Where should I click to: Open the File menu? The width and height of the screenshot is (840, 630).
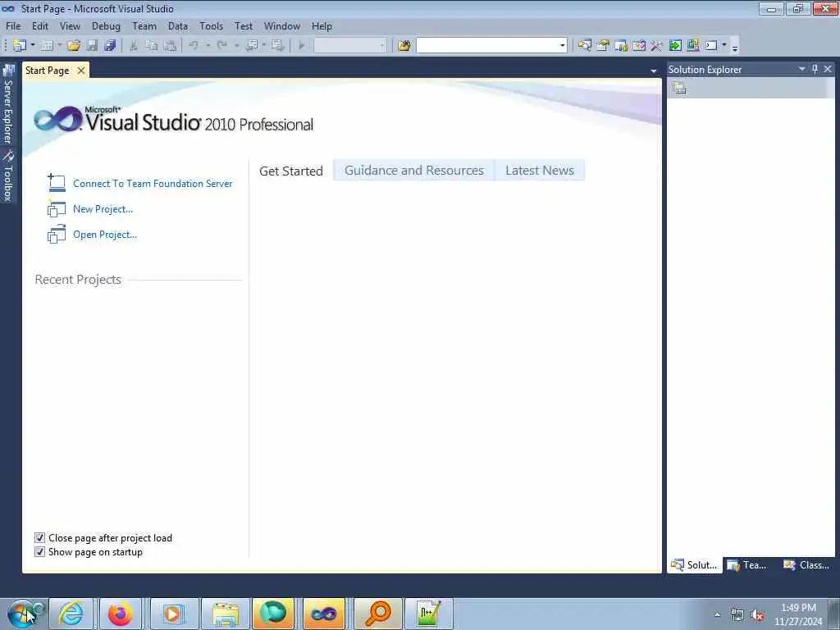[x=13, y=25]
